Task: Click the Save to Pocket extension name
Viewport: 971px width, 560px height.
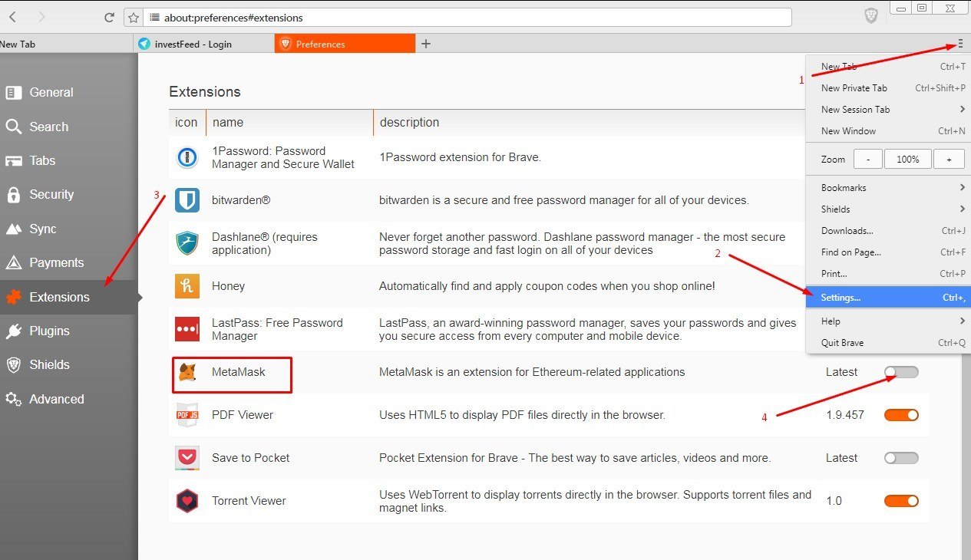Action: coord(251,458)
